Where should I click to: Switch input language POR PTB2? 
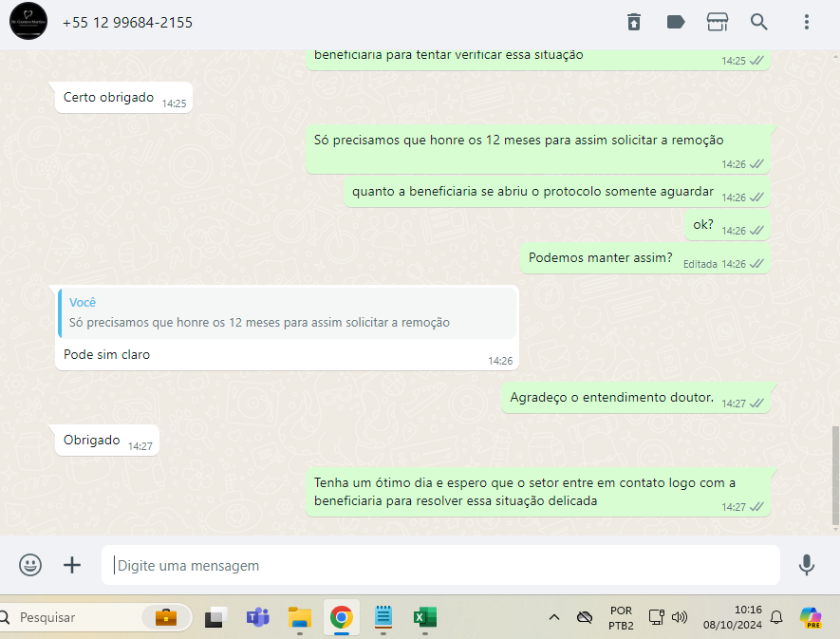coord(621,617)
